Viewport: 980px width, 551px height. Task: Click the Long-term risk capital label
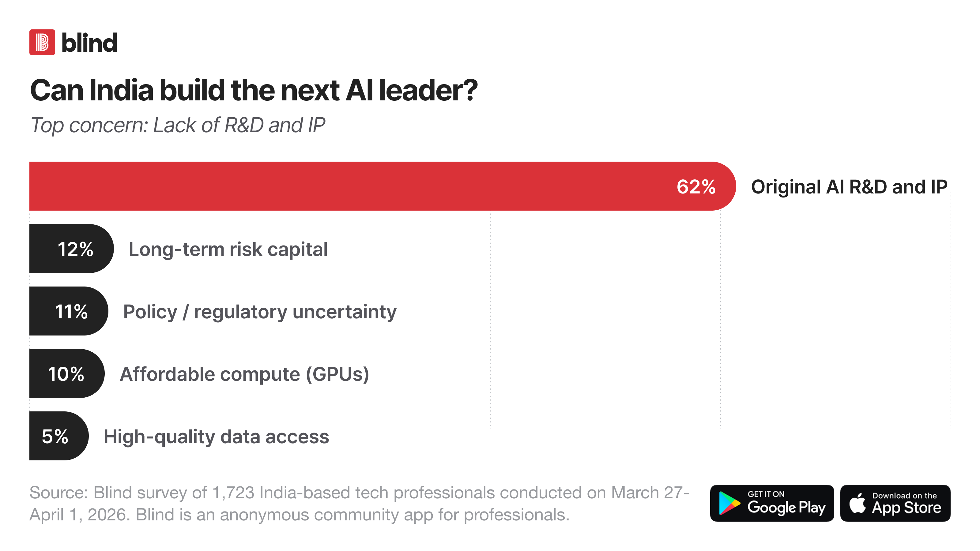(228, 250)
